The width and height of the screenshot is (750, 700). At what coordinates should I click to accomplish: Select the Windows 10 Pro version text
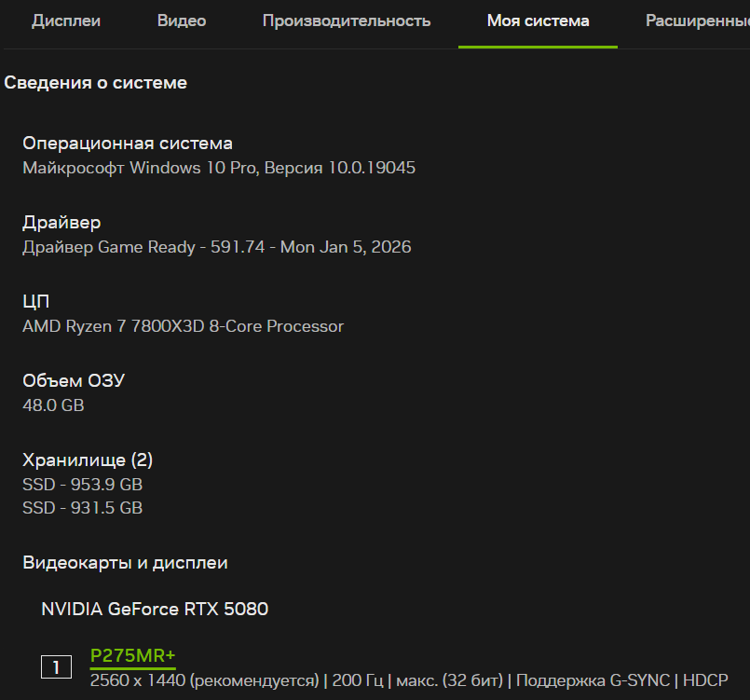pyautogui.click(x=219, y=168)
